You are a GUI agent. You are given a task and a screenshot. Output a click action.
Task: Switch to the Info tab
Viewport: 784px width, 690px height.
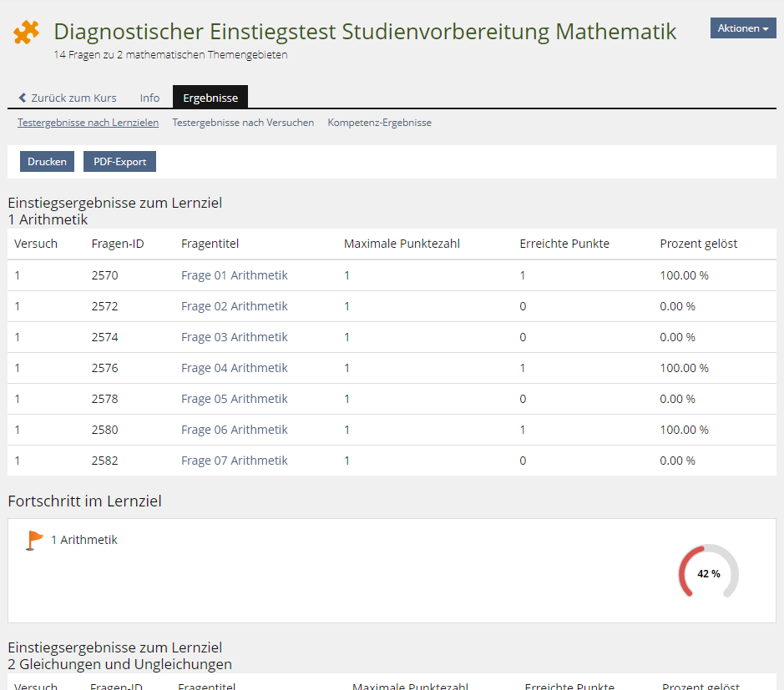[x=149, y=98]
